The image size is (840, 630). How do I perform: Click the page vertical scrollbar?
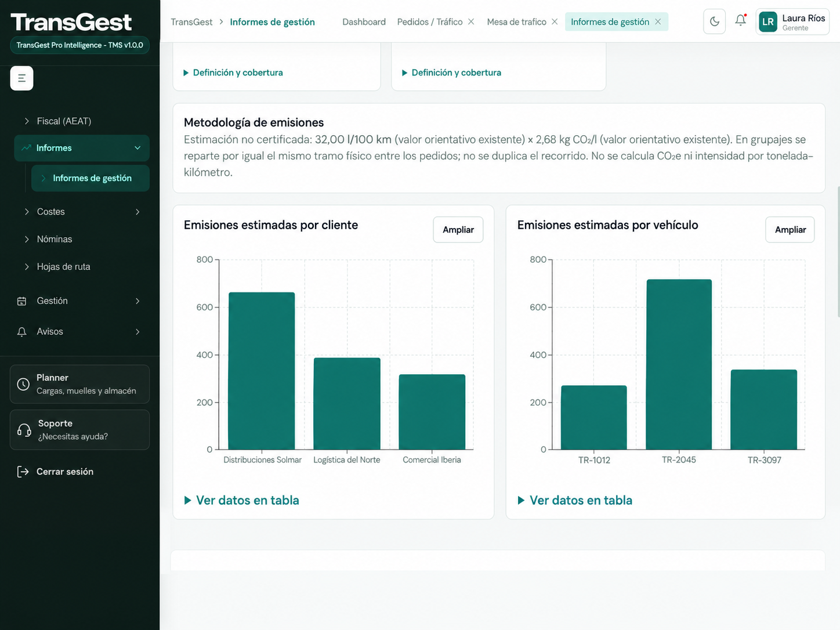(x=838, y=252)
